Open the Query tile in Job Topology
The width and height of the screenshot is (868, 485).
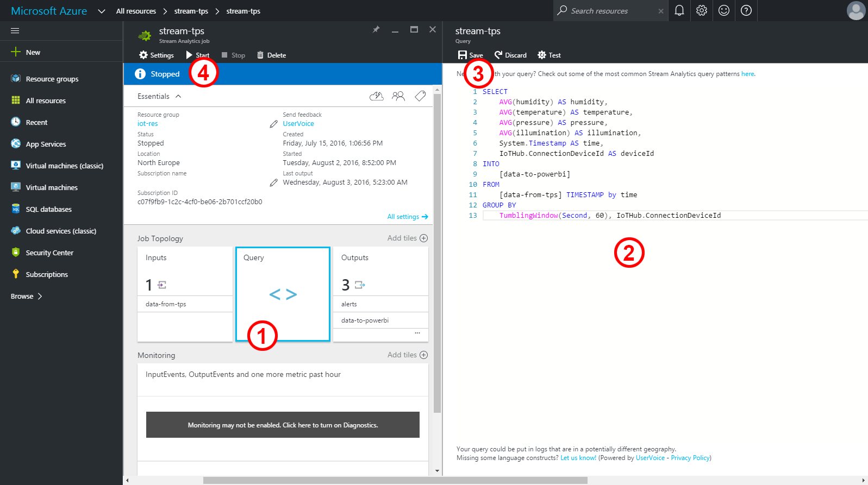click(x=283, y=294)
